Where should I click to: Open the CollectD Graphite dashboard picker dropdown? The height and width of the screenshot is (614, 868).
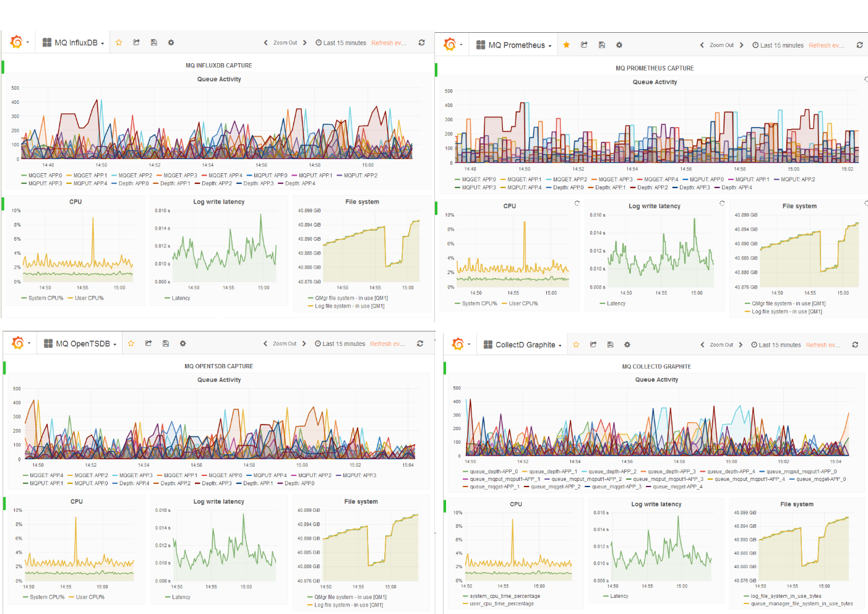pos(522,345)
